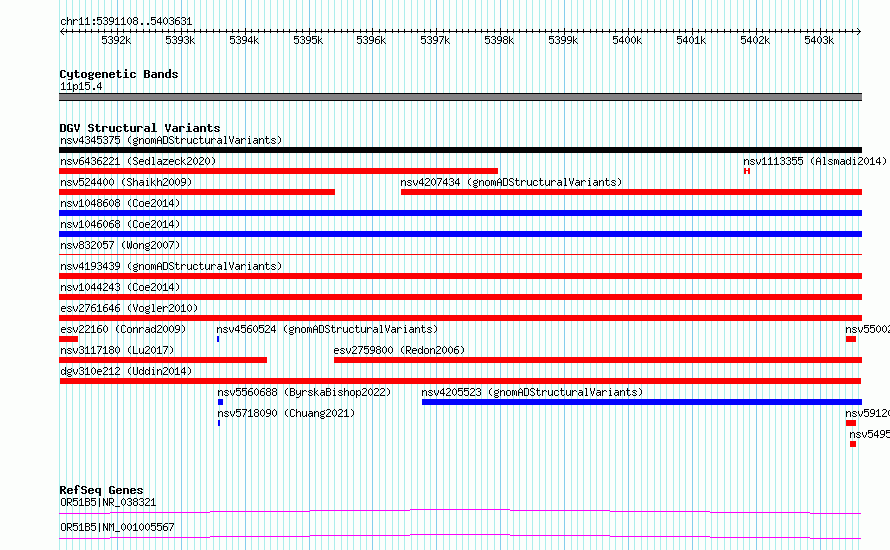The image size is (890, 550).
Task: Open the nsv6436221 (Sedlazeck2020) variant label
Action: point(138,161)
